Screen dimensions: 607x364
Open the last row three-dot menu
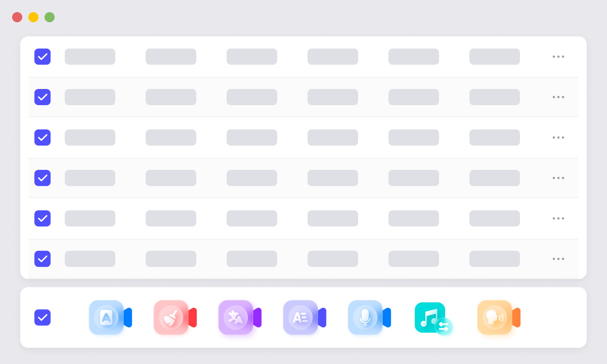tap(558, 259)
